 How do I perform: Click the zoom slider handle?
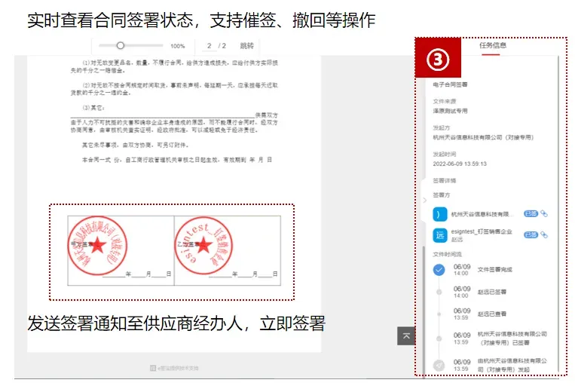(x=121, y=46)
